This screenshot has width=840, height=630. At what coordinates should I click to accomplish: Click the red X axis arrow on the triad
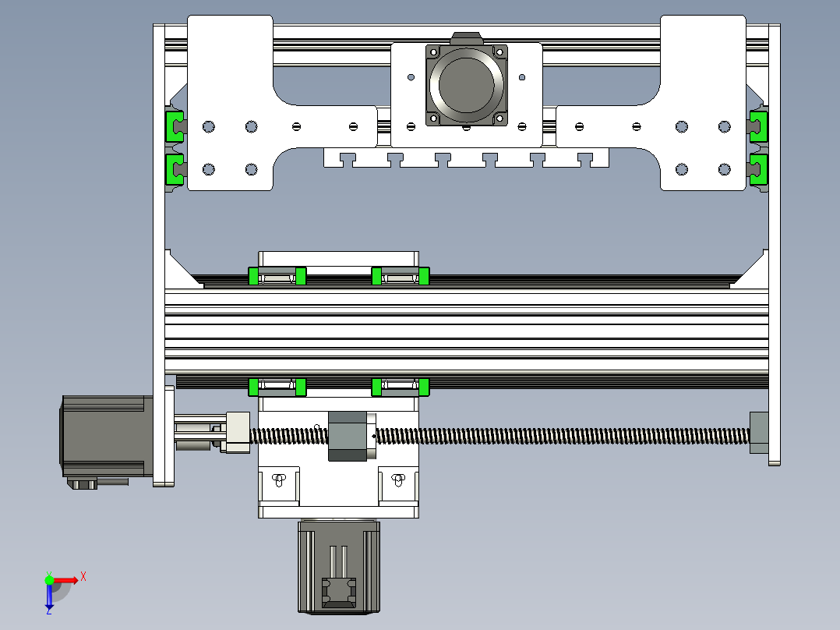pyautogui.click(x=66, y=580)
